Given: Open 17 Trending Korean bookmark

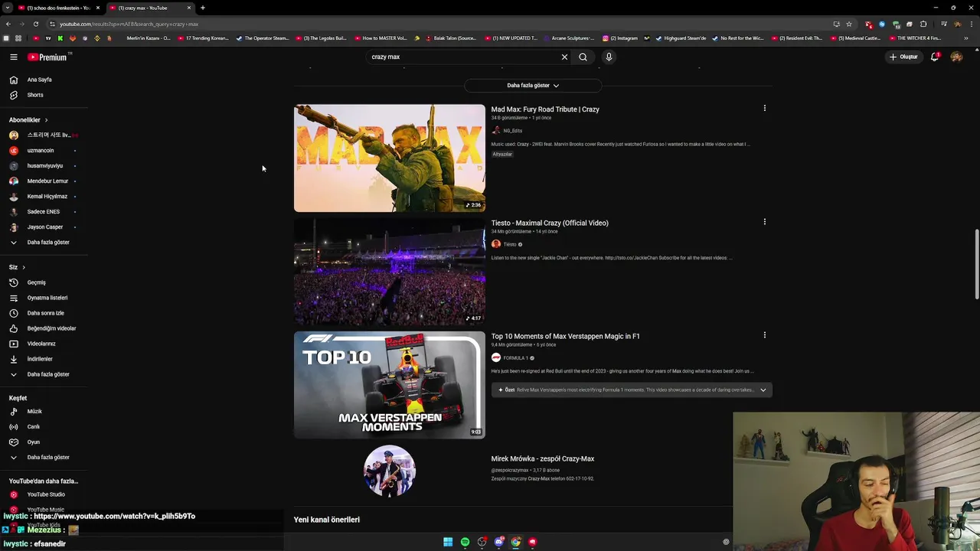Looking at the screenshot, I should (203, 38).
